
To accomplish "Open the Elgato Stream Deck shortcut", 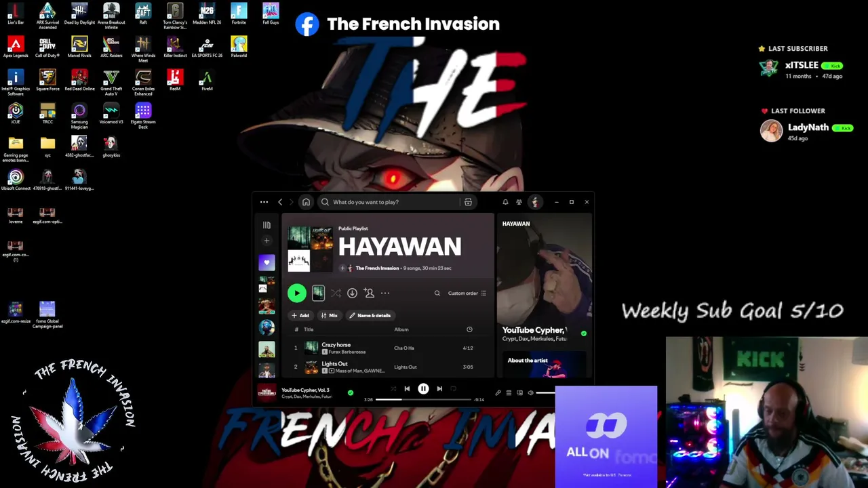I will (x=143, y=116).
